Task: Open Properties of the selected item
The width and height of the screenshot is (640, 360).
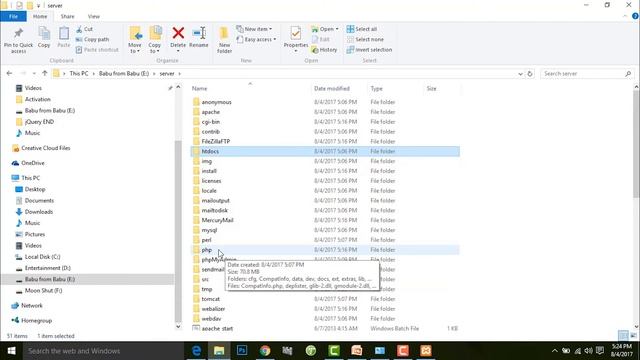Action: 296,40
